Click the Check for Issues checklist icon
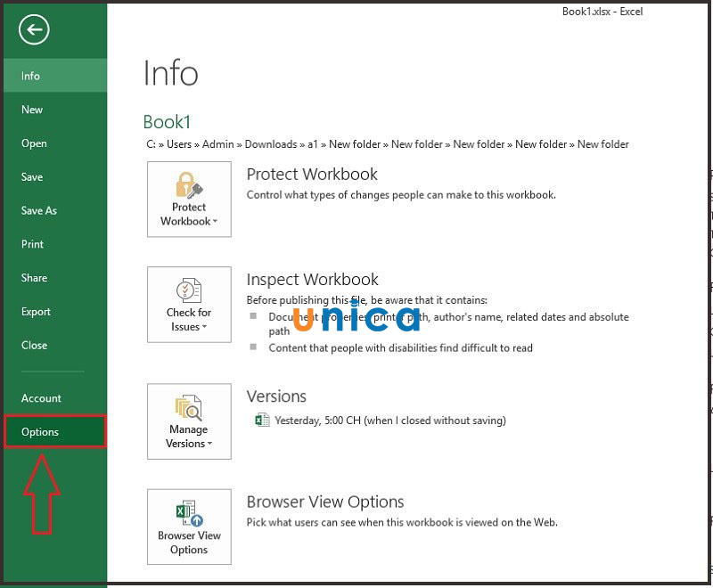Screen dimensions: 713x588 pos(189,290)
